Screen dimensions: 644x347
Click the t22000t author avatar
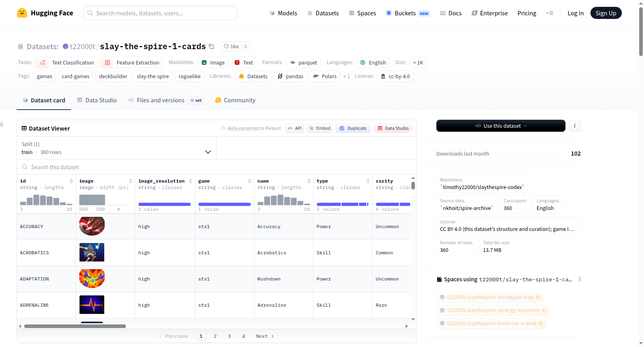click(66, 46)
